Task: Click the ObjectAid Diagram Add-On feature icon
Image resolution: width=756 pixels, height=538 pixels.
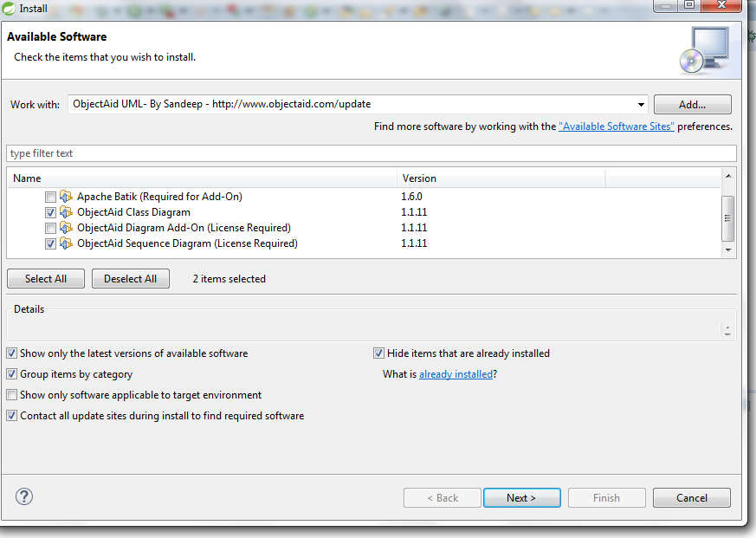Action: (67, 228)
